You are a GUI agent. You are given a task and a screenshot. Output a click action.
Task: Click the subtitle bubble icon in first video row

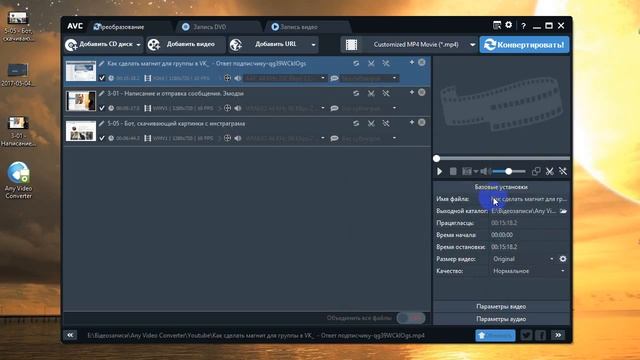(334, 78)
